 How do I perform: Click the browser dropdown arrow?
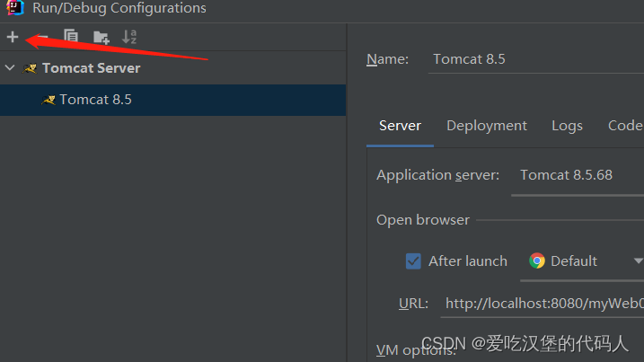pos(638,260)
